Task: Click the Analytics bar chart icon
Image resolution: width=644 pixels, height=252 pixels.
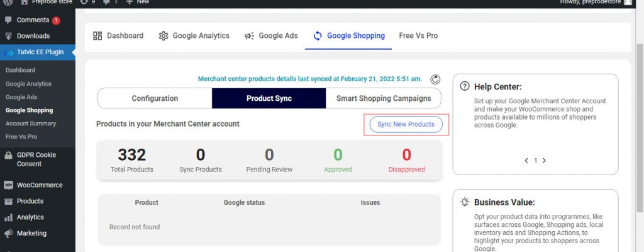Action: click(8, 217)
